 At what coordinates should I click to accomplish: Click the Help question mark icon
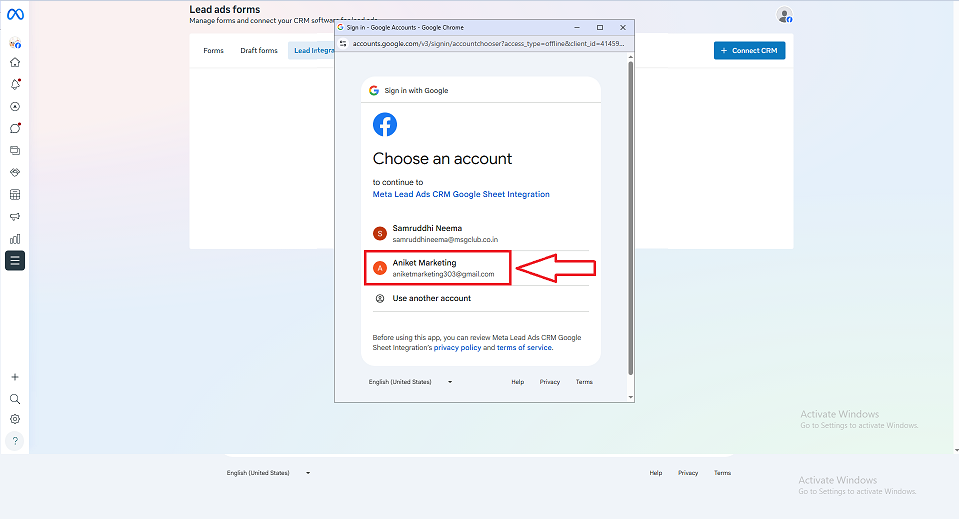[x=15, y=441]
